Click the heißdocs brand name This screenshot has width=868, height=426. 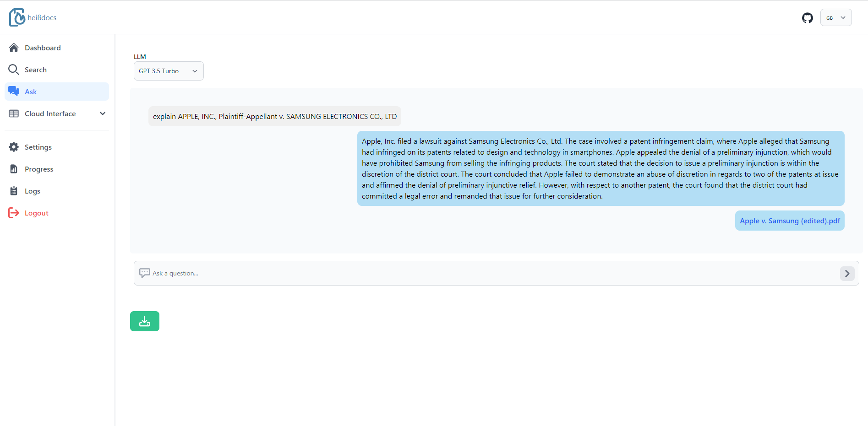coord(42,18)
